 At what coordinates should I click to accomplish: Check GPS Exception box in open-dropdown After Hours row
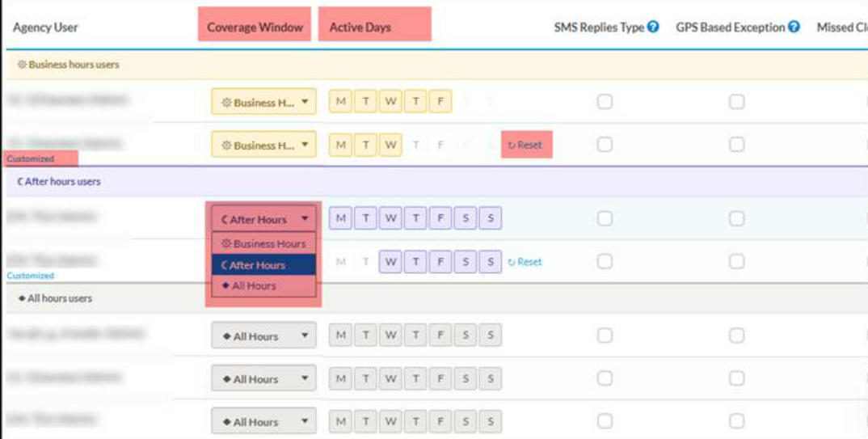[x=736, y=218]
